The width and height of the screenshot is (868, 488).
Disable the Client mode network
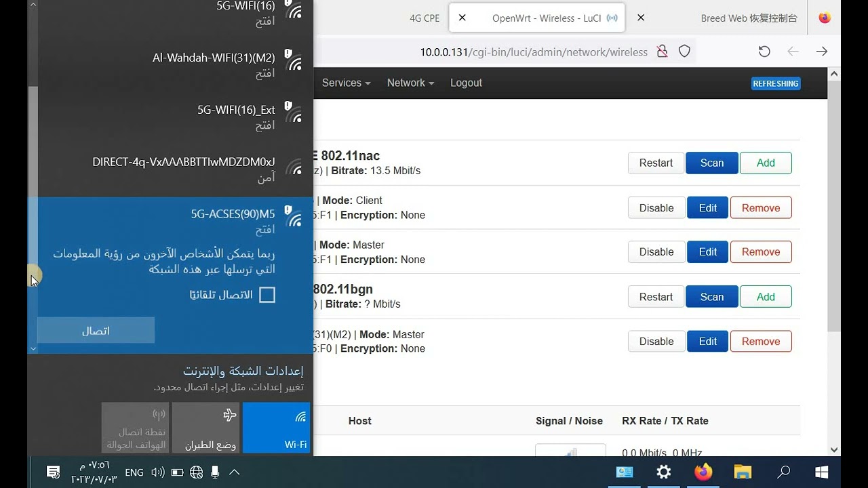pos(656,208)
